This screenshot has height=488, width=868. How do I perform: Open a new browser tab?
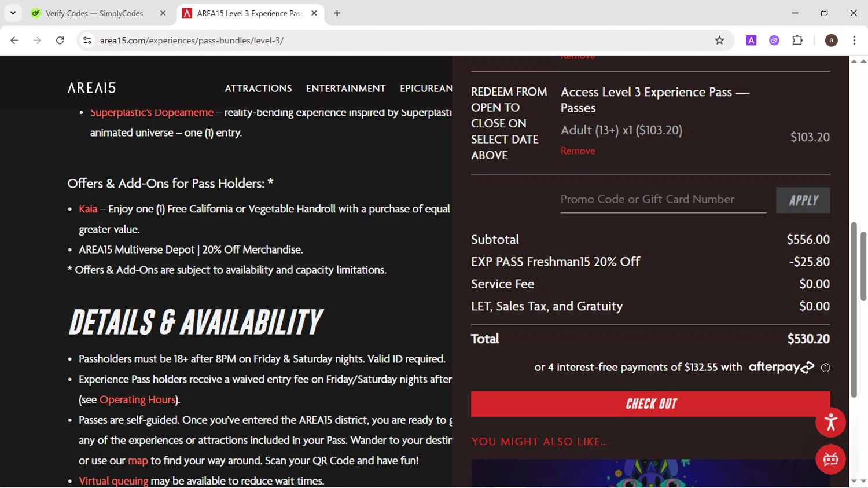pyautogui.click(x=337, y=13)
